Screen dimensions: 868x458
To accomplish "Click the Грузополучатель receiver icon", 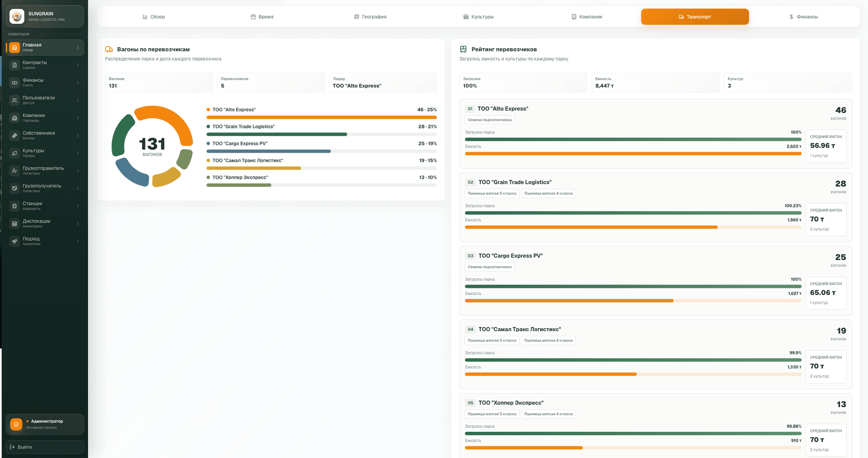I will pos(14,188).
